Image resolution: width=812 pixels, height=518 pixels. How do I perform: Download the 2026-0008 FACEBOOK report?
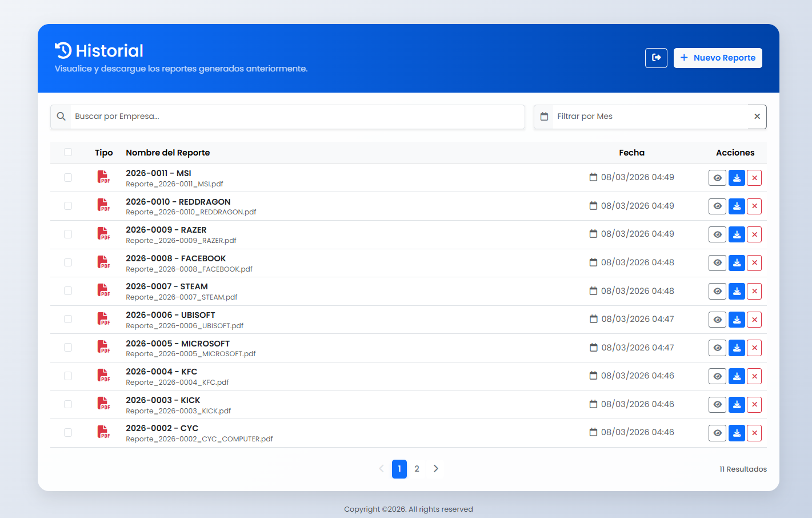tap(737, 263)
